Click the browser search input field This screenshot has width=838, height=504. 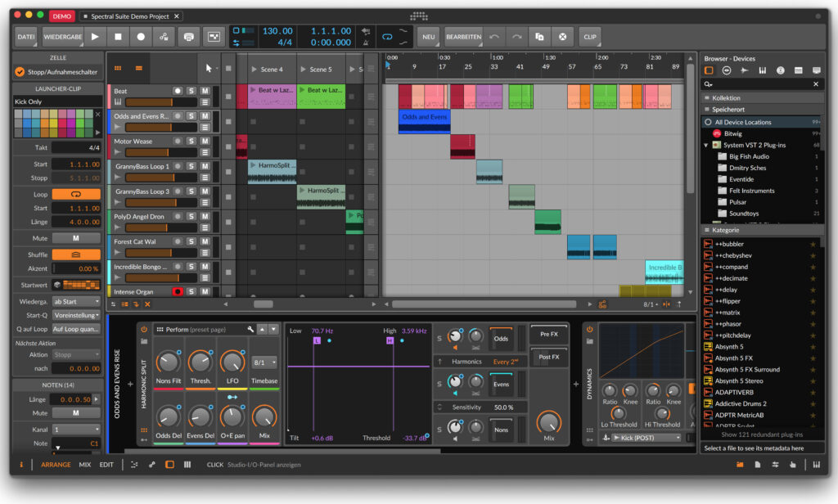[762, 84]
